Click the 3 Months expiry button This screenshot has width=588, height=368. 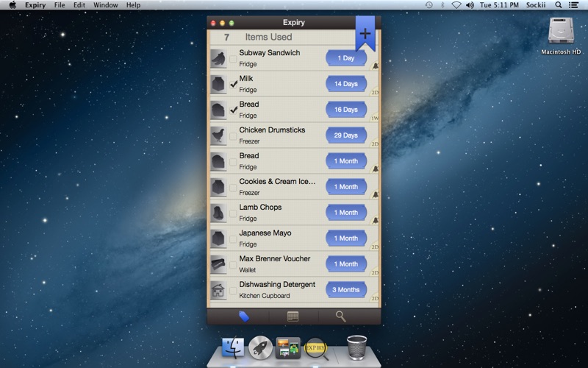345,290
